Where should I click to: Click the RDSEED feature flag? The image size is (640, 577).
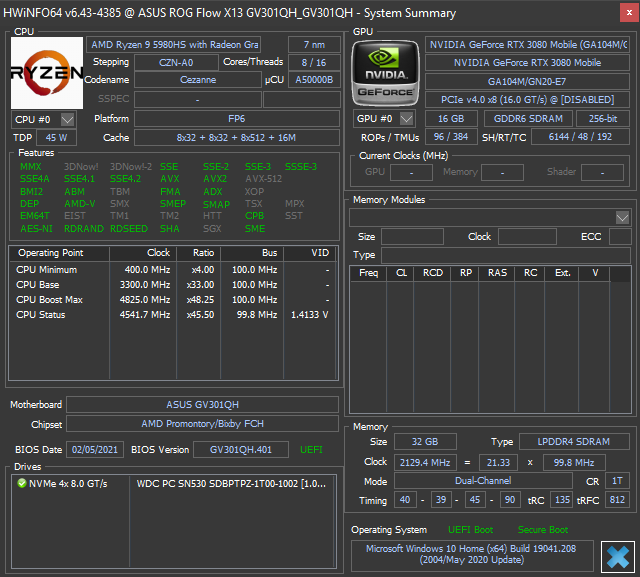pyautogui.click(x=129, y=229)
